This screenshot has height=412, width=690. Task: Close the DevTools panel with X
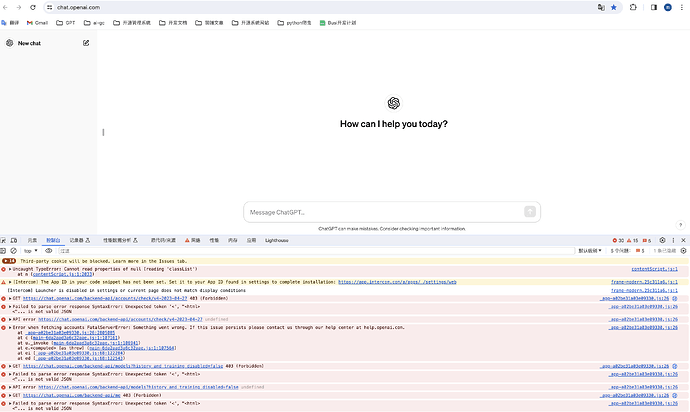point(683,240)
